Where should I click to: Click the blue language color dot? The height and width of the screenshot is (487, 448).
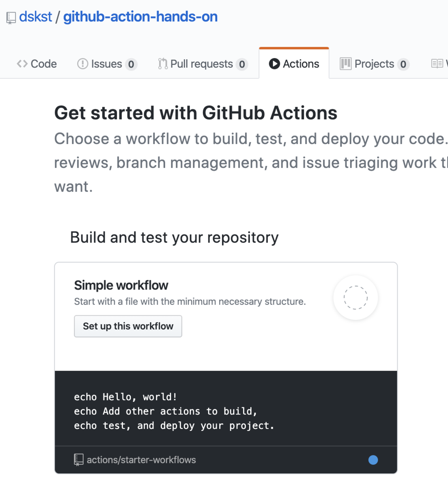(373, 460)
